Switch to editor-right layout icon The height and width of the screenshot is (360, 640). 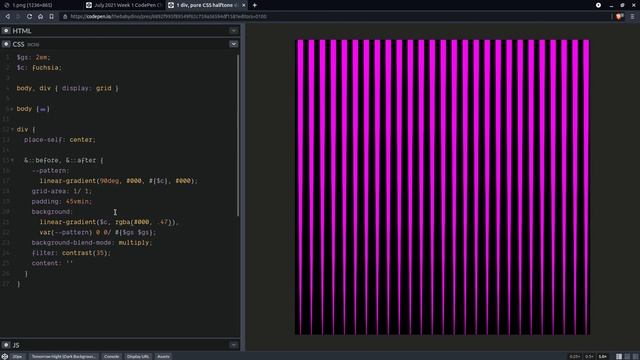tap(636, 356)
